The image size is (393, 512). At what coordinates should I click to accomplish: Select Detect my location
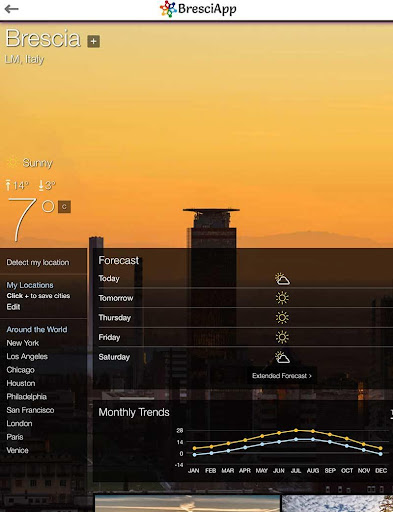point(38,262)
